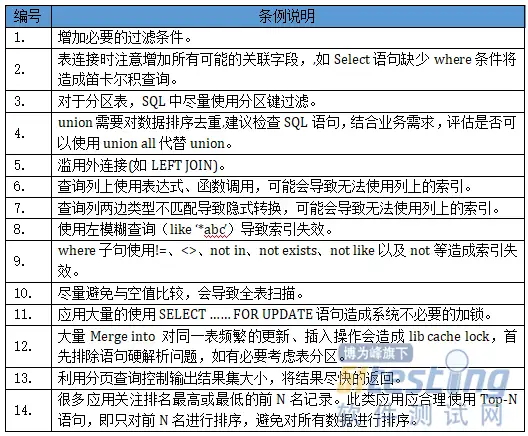Viewport: 528px width, 436px height.
Task: Click the text 'SELECT …… FOR UPDATE'
Action: coord(236,314)
